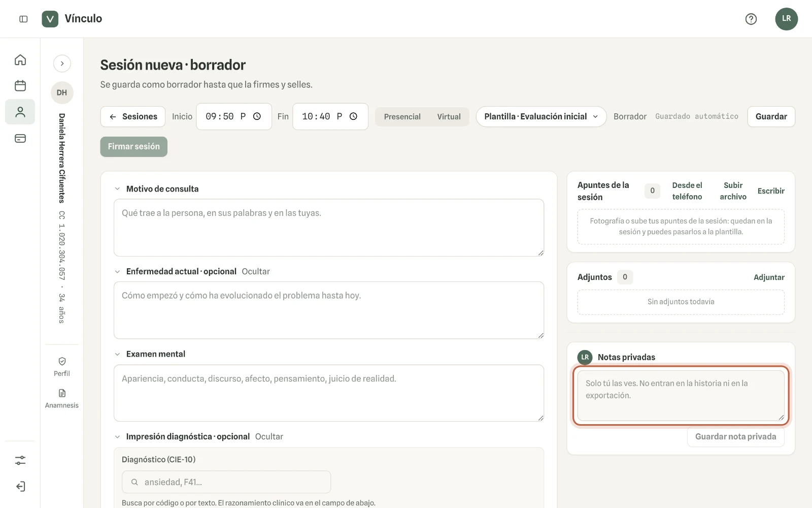Focus the Motivo de consulta text area
Viewport: 812px width, 508px height.
point(329,228)
